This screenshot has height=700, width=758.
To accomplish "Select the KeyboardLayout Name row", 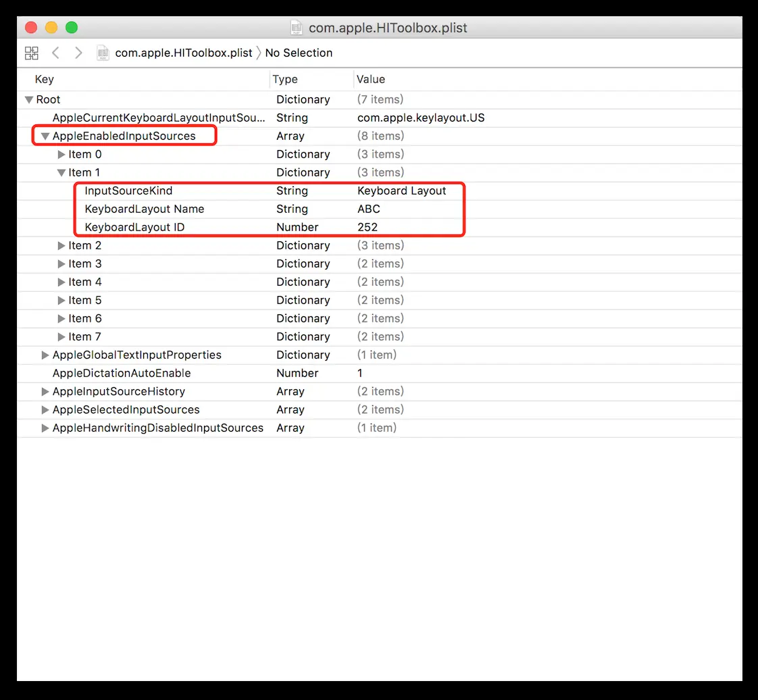I will point(144,209).
